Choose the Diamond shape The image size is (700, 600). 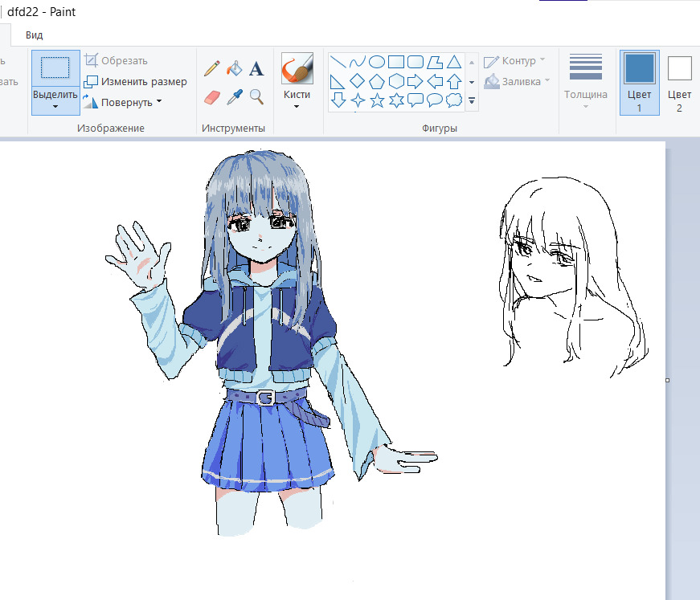click(x=357, y=81)
